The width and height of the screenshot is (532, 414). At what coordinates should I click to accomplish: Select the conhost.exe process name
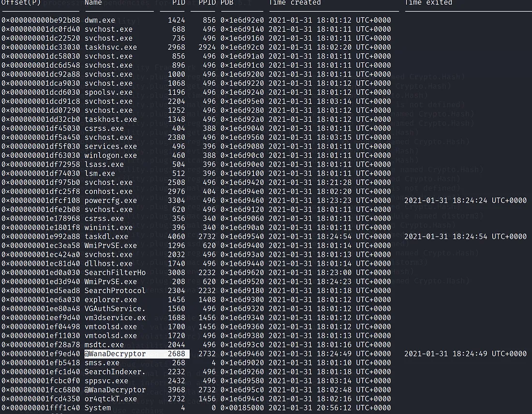[x=108, y=192]
